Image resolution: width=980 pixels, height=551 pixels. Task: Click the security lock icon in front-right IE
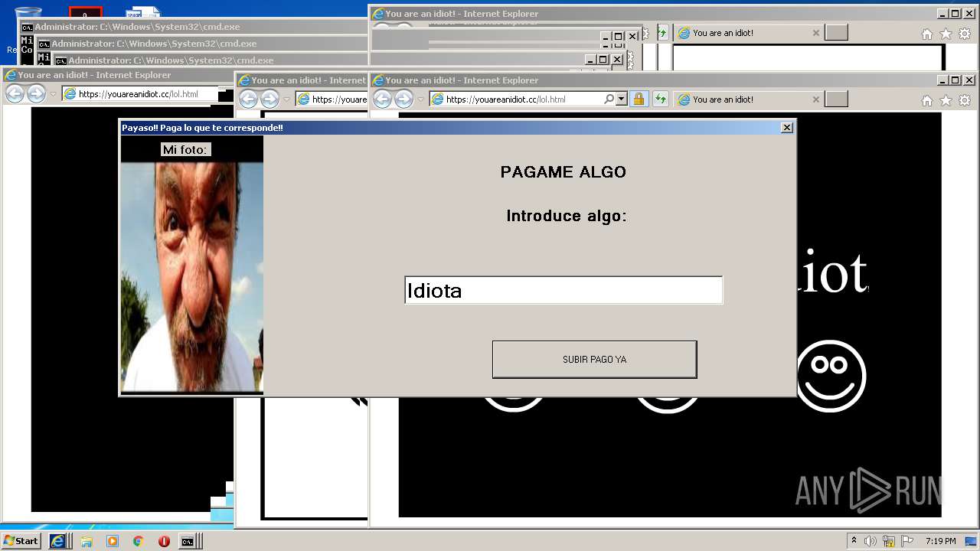click(x=639, y=99)
